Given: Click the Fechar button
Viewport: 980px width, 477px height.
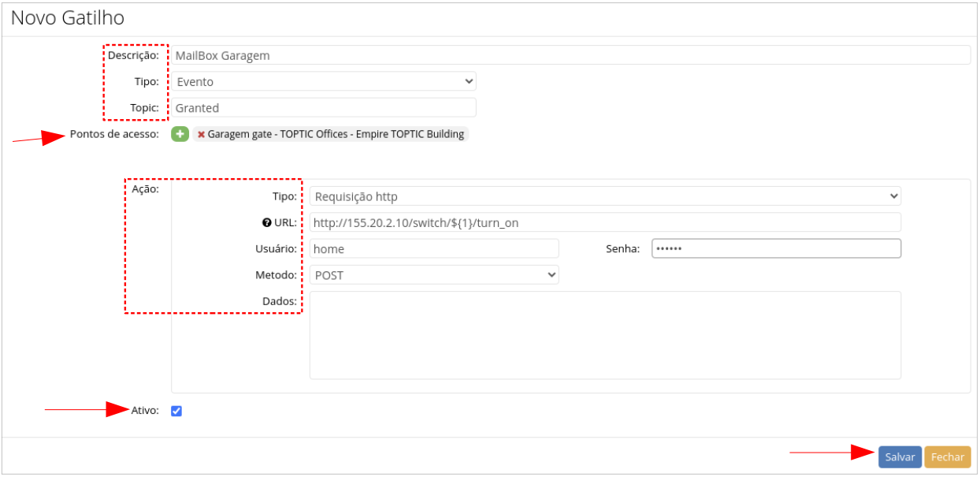Looking at the screenshot, I should click(947, 457).
